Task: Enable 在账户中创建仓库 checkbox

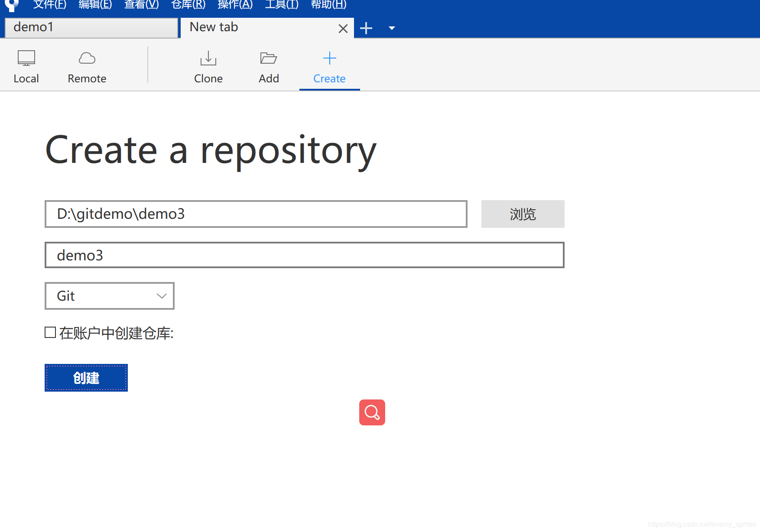Action: [50, 332]
